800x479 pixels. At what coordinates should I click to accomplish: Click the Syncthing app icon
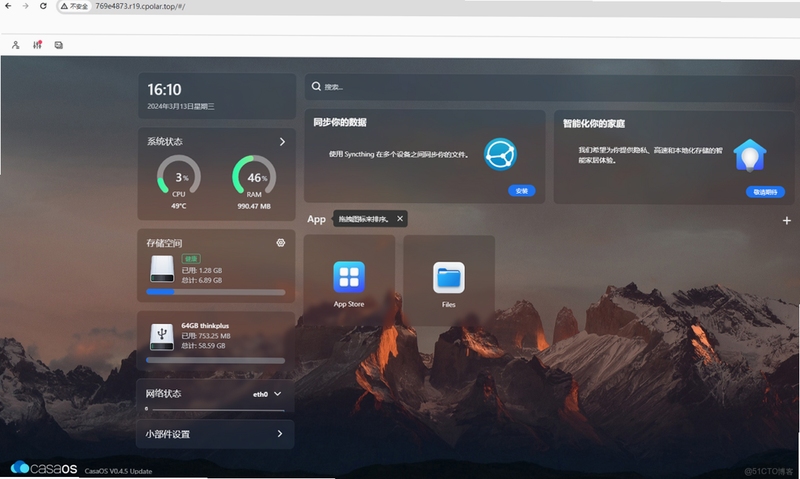click(500, 155)
